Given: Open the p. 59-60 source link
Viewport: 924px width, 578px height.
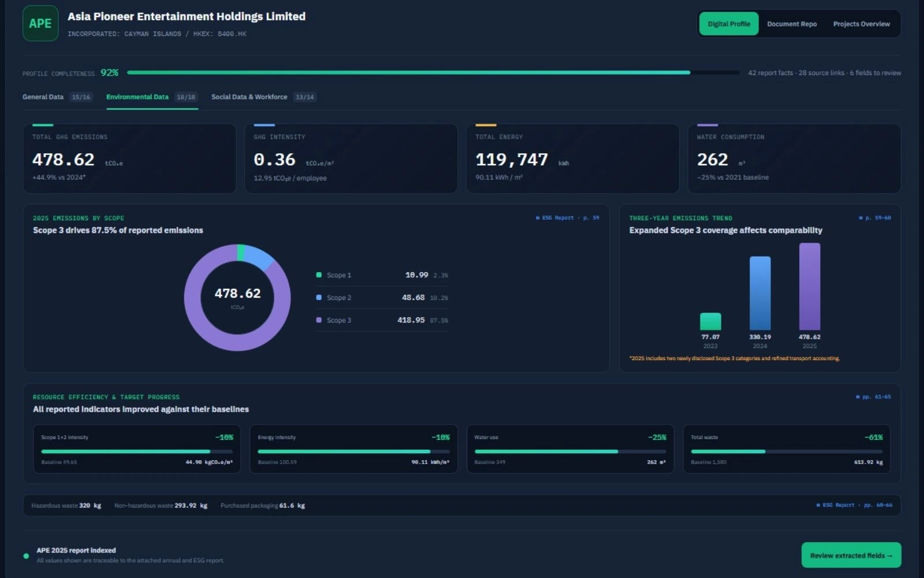Looking at the screenshot, I should [875, 218].
